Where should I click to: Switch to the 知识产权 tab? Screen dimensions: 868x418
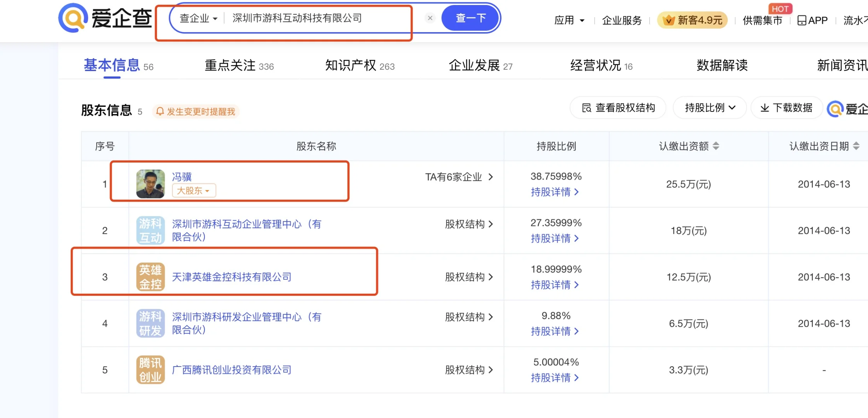(x=360, y=65)
